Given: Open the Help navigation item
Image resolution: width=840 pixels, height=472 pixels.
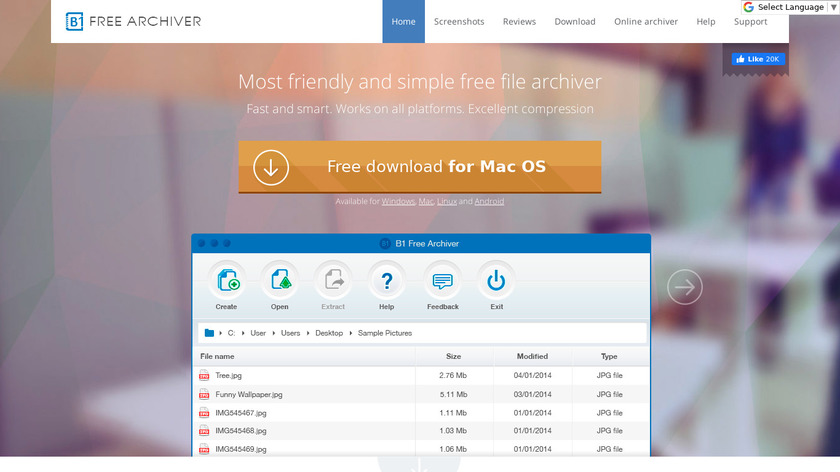Looking at the screenshot, I should click(706, 21).
